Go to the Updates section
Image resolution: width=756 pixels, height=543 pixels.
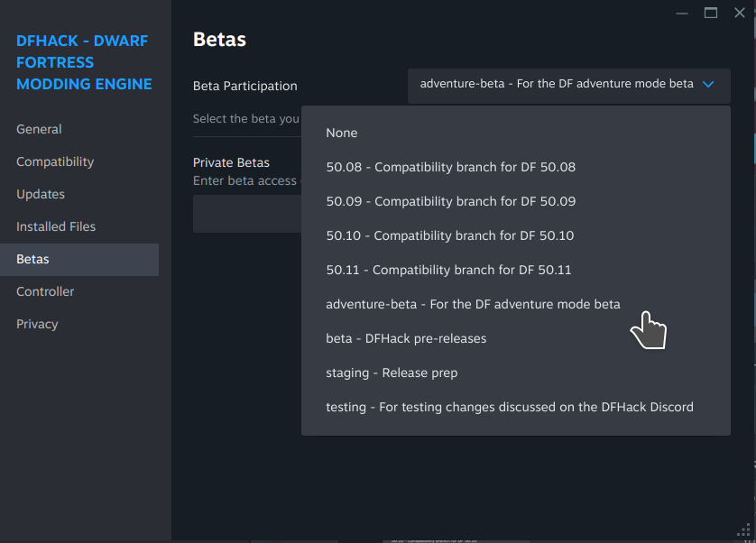41,194
